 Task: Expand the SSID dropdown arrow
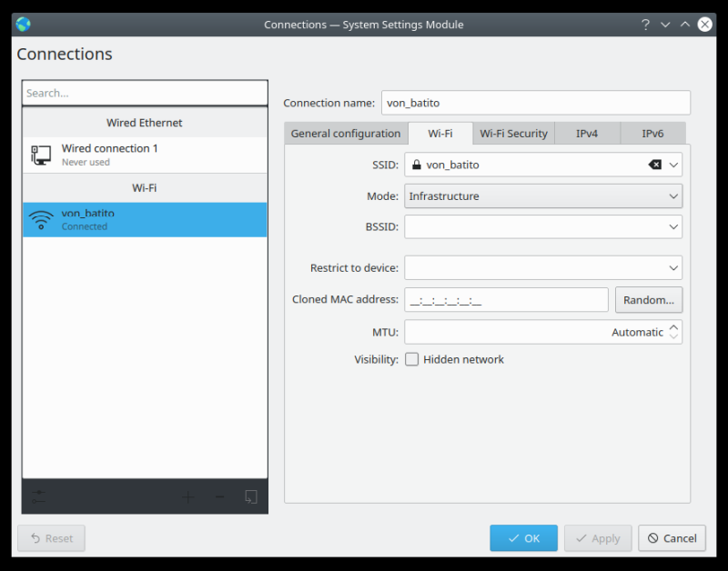click(x=673, y=165)
